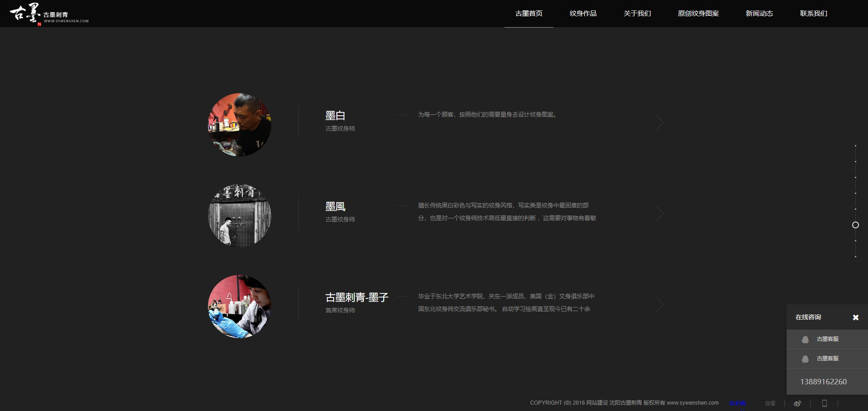Click the 墨子 circular portrait thumbnail
This screenshot has height=411, width=868.
(240, 306)
